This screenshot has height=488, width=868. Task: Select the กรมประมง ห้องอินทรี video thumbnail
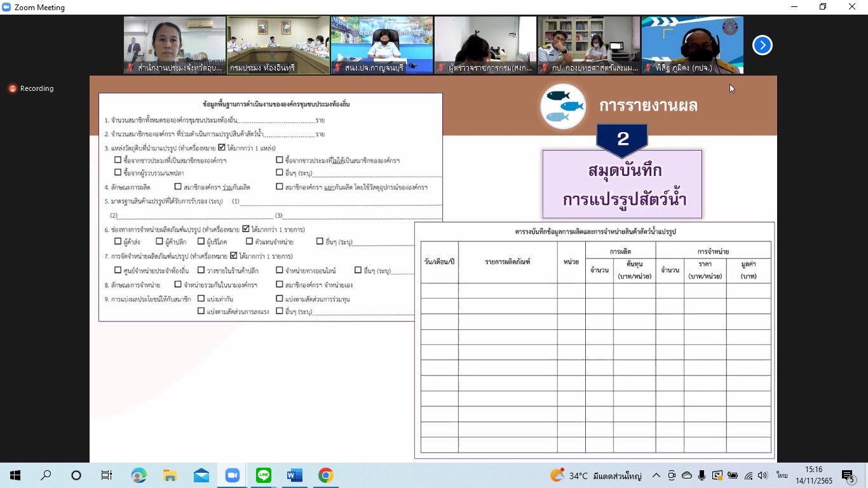278,44
